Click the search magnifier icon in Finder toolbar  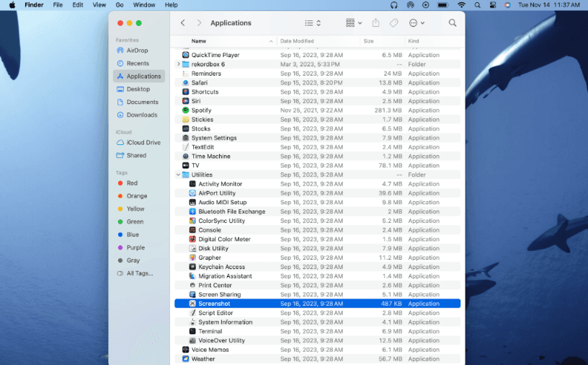(x=453, y=23)
